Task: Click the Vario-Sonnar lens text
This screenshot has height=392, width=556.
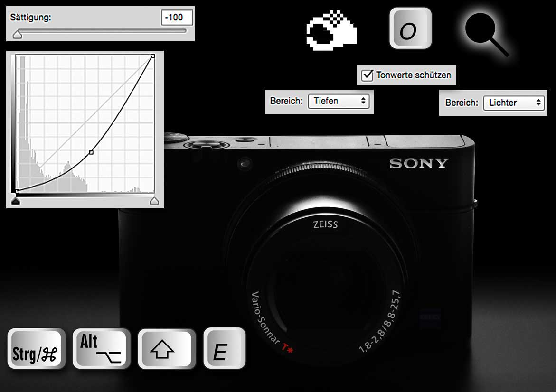Action: (265, 318)
